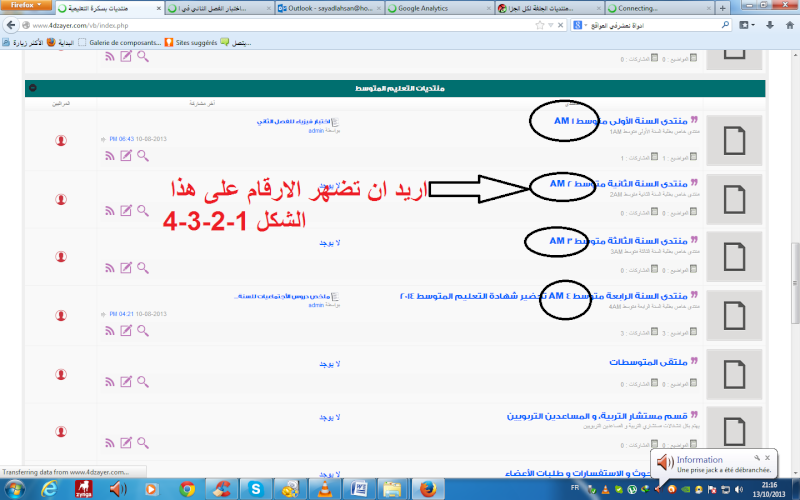Click the moderators icon in السنة الأولى متوسط row
Image resolution: width=800 pixels, height=500 pixels.
pyautogui.click(x=61, y=140)
